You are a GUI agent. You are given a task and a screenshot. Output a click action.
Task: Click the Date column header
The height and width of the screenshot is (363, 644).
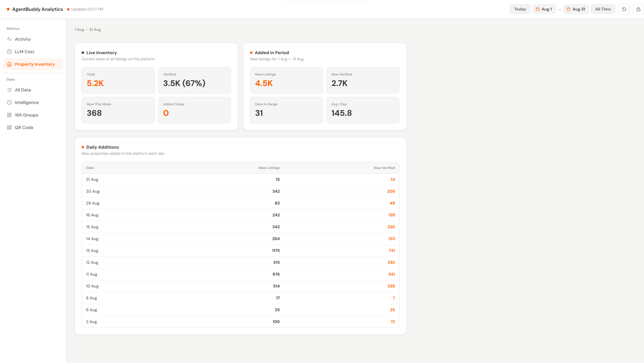pyautogui.click(x=90, y=168)
